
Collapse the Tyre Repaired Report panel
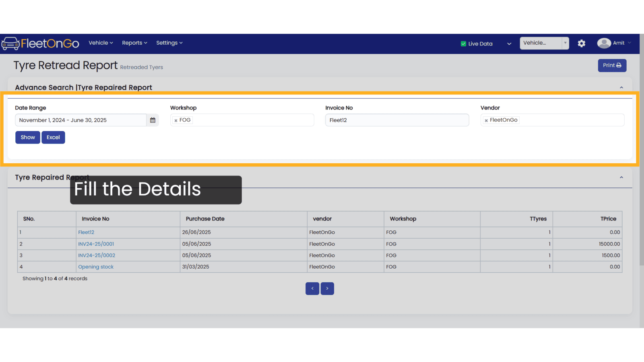pyautogui.click(x=621, y=177)
